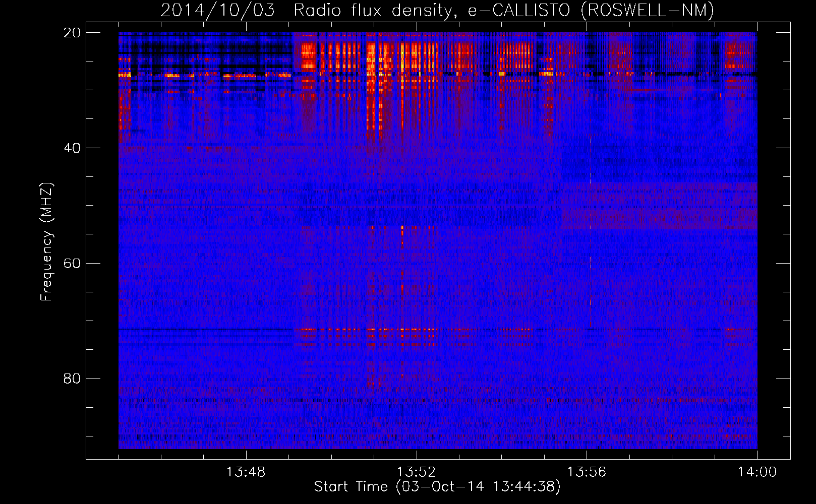This screenshot has width=816, height=504.
Task: Click the y-axis tick label 40
Action: [72, 148]
